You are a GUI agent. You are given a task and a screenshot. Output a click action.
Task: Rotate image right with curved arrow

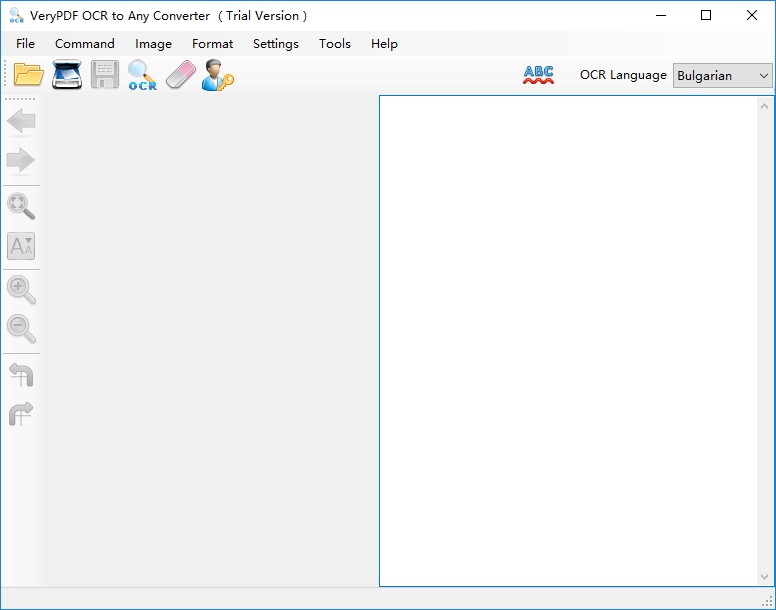click(21, 414)
